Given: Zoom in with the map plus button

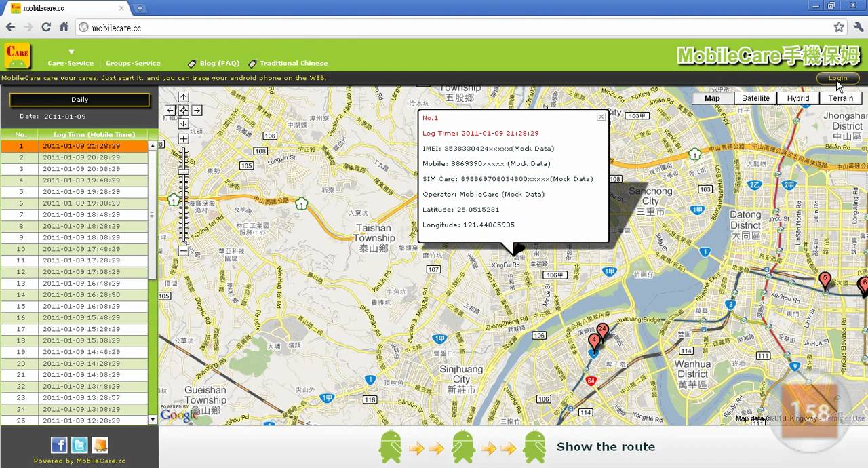Looking at the screenshot, I should [x=183, y=139].
